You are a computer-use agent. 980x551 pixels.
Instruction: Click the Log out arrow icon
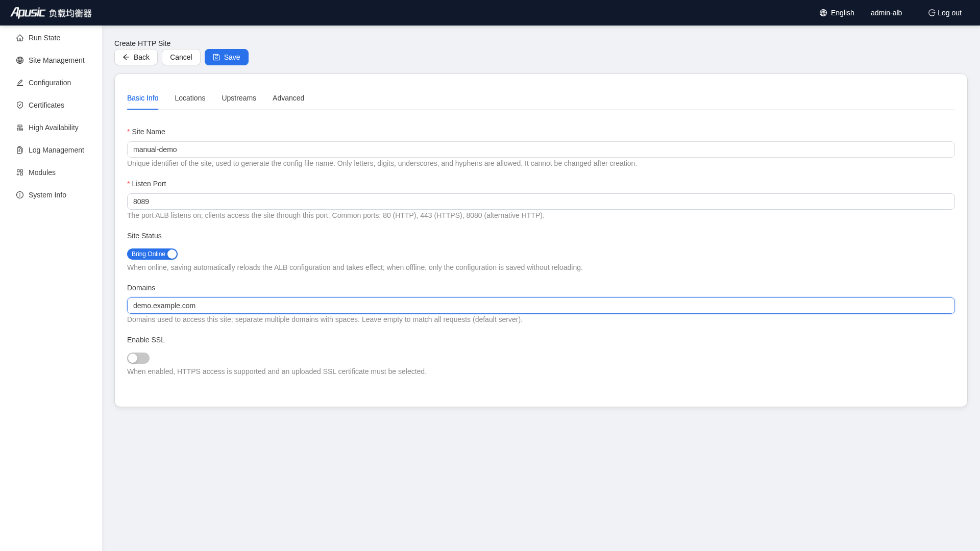point(932,13)
